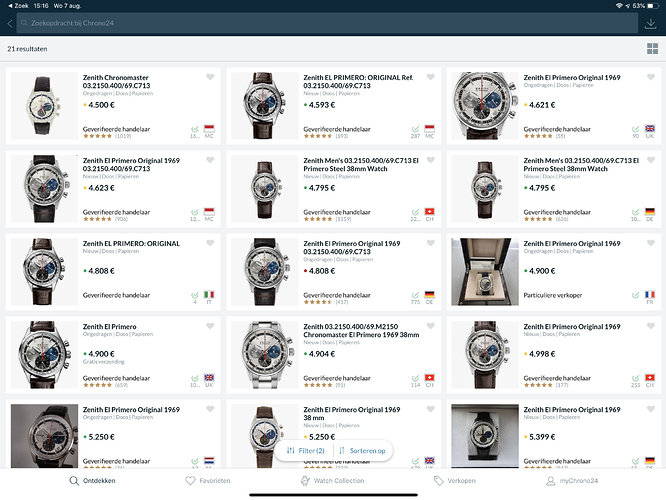Open the Zenith 03.2150.400/69.M2150 Chronomaster listing title
Screen dimensions: 666x500
[x=361, y=331]
